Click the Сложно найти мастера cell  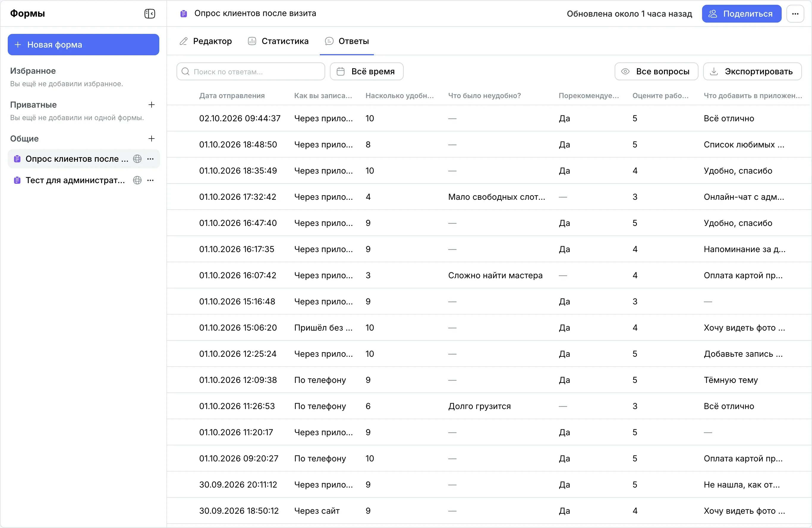pyautogui.click(x=495, y=275)
